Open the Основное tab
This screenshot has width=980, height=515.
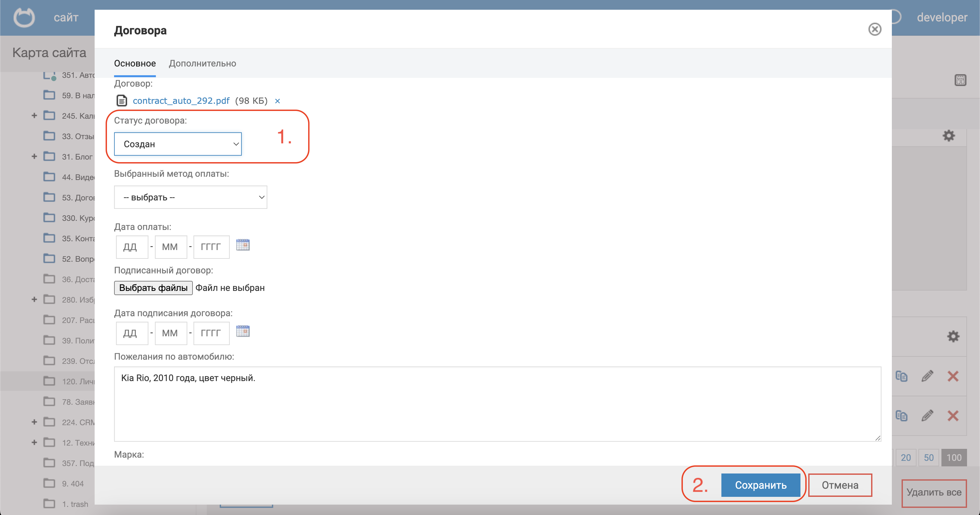(135, 63)
